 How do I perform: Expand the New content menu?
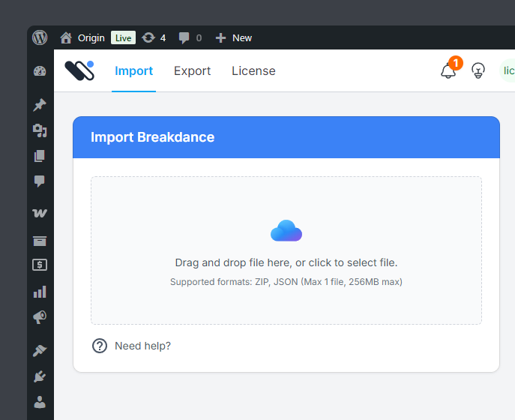(x=234, y=37)
